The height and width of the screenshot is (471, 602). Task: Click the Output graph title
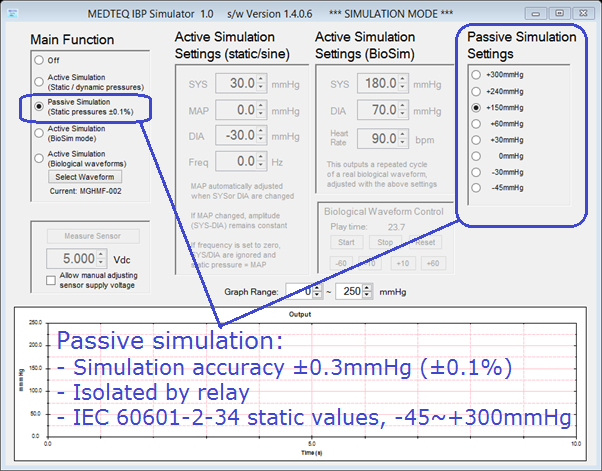coord(300,314)
